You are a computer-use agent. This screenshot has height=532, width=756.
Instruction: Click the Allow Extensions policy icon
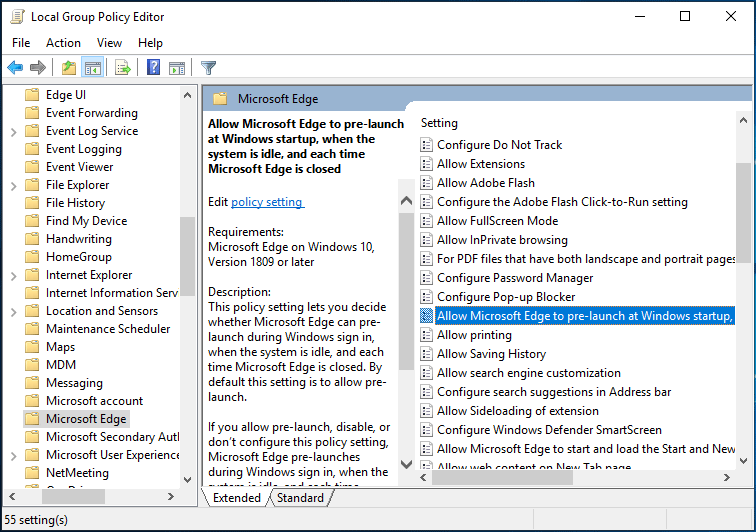(x=426, y=164)
